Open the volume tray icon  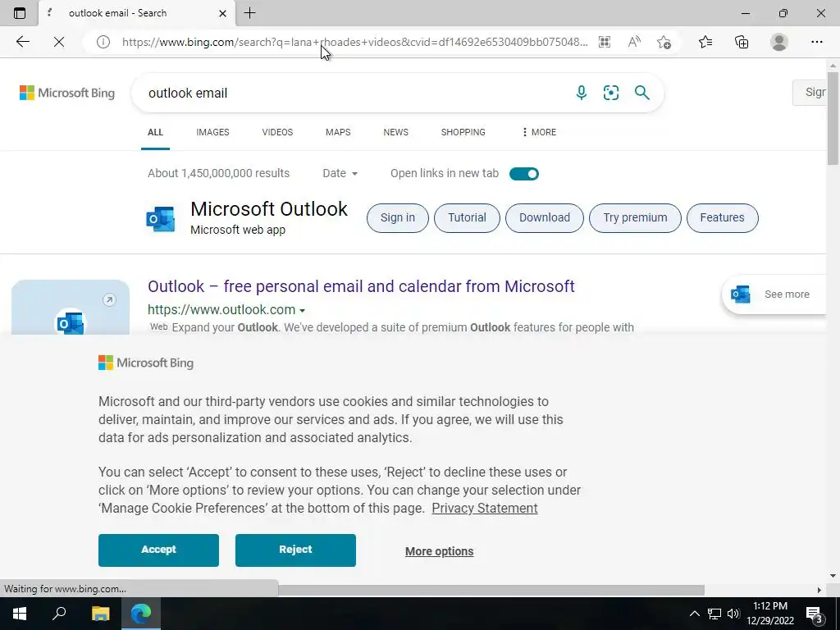[733, 614]
